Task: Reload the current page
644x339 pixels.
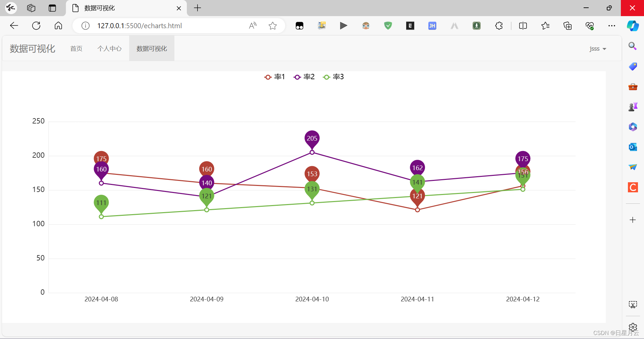Action: tap(36, 26)
